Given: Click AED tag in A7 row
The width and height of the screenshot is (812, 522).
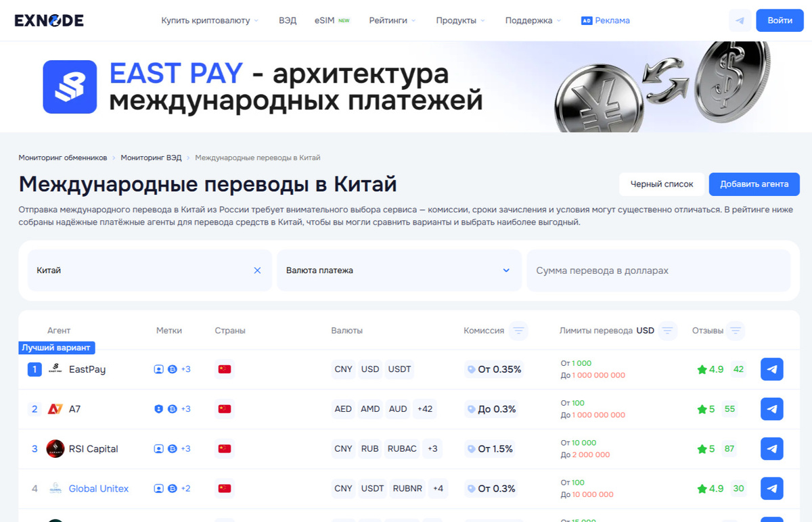Looking at the screenshot, I should [343, 409].
